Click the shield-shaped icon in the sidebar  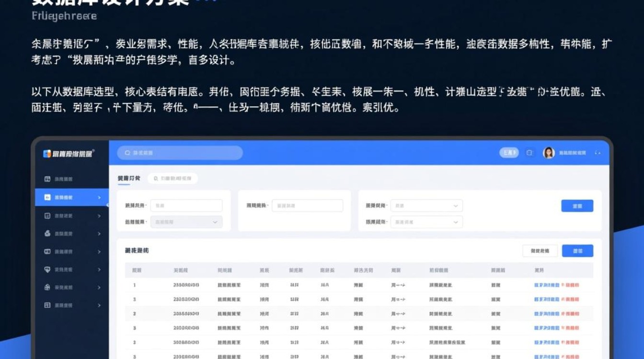(x=47, y=269)
